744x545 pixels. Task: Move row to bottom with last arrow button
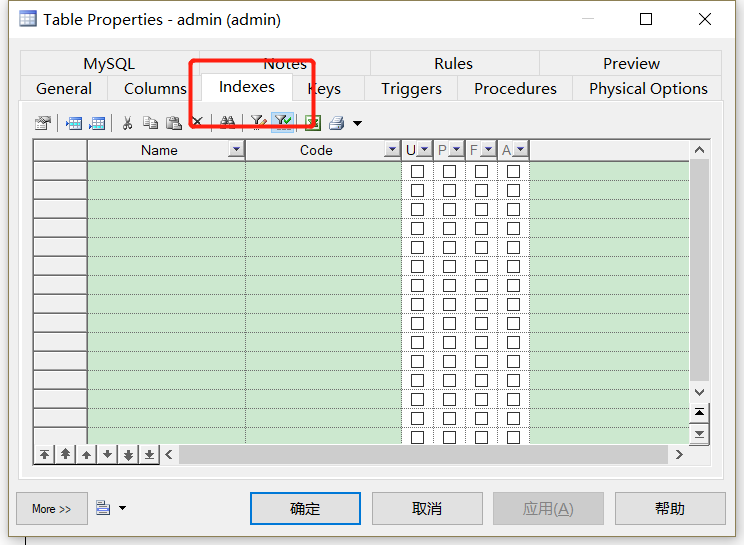coord(149,455)
